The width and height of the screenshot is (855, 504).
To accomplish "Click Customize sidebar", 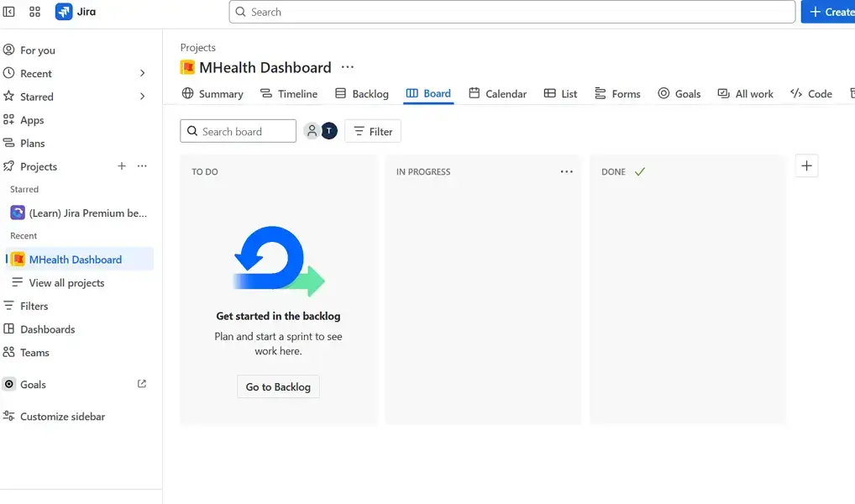I will point(62,416).
